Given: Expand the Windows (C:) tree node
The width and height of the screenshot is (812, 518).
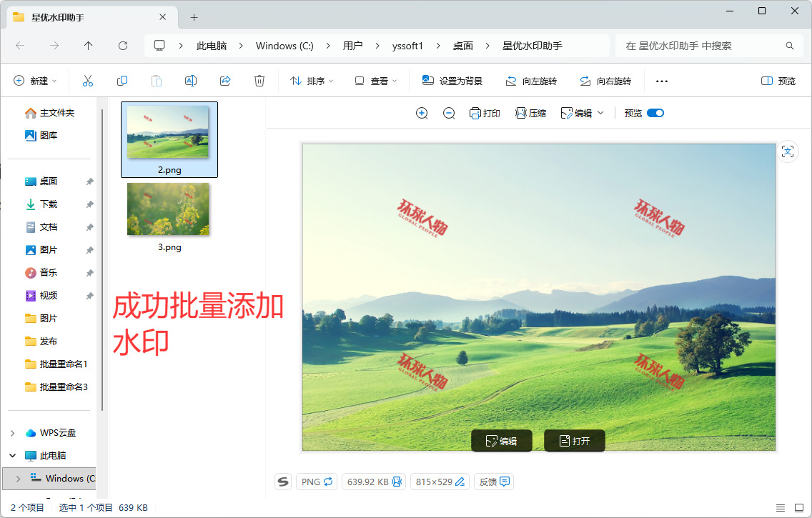Looking at the screenshot, I should pyautogui.click(x=18, y=479).
